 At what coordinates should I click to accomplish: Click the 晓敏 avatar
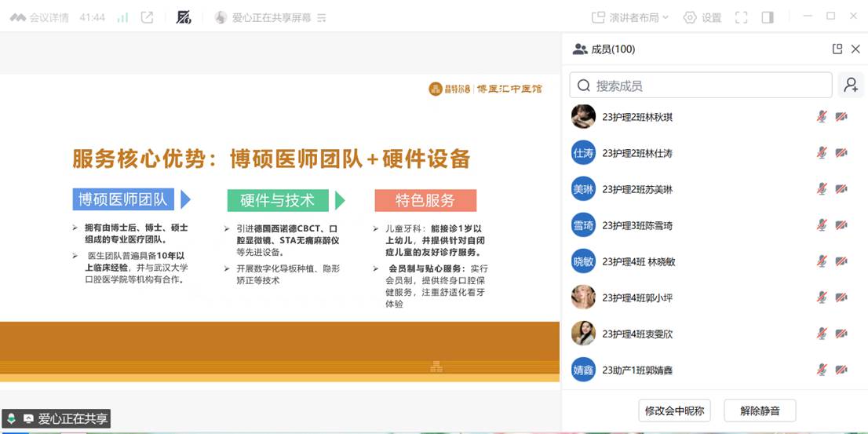pyautogui.click(x=583, y=261)
